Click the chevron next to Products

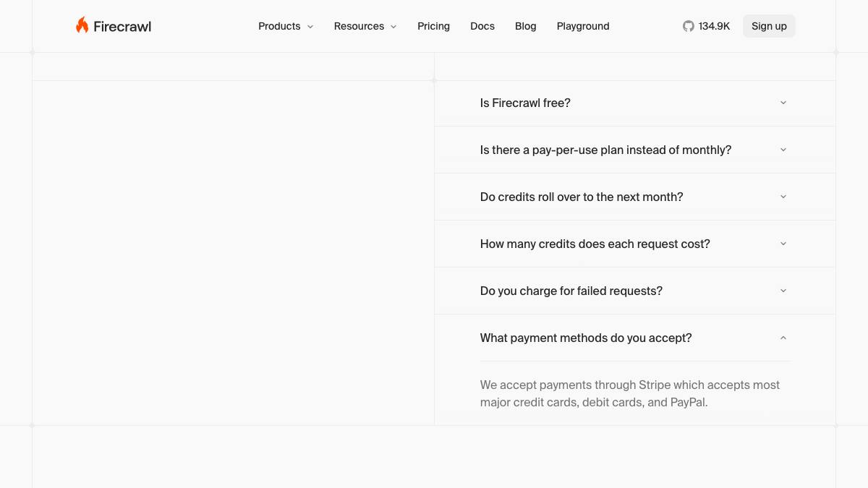coord(310,26)
